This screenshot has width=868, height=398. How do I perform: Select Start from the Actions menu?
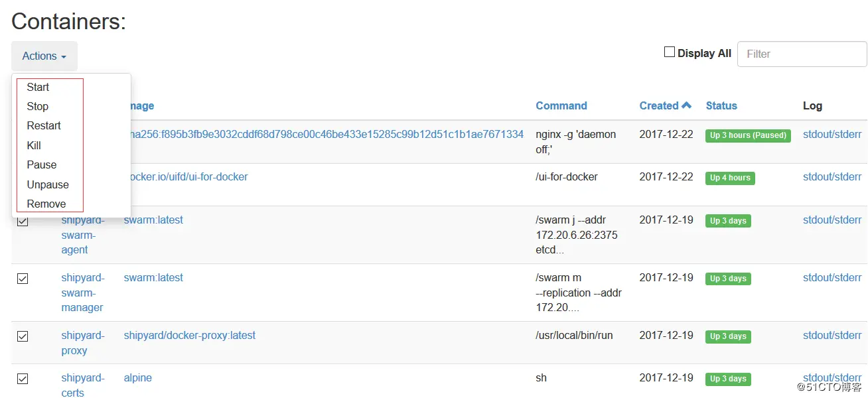click(x=38, y=87)
